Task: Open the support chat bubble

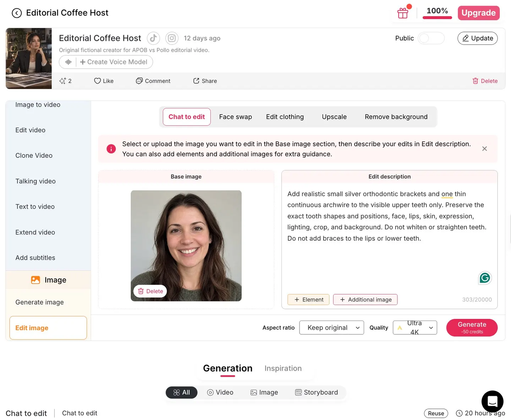Action: [492, 402]
